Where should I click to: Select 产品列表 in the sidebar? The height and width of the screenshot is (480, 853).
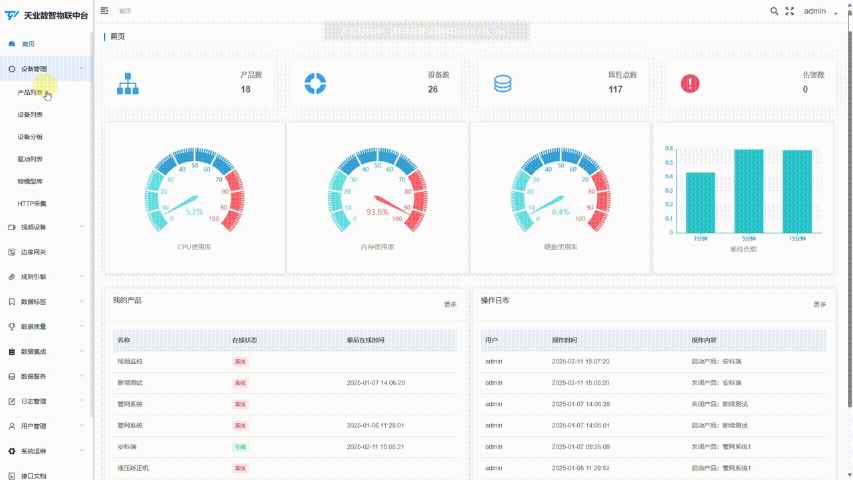point(30,93)
